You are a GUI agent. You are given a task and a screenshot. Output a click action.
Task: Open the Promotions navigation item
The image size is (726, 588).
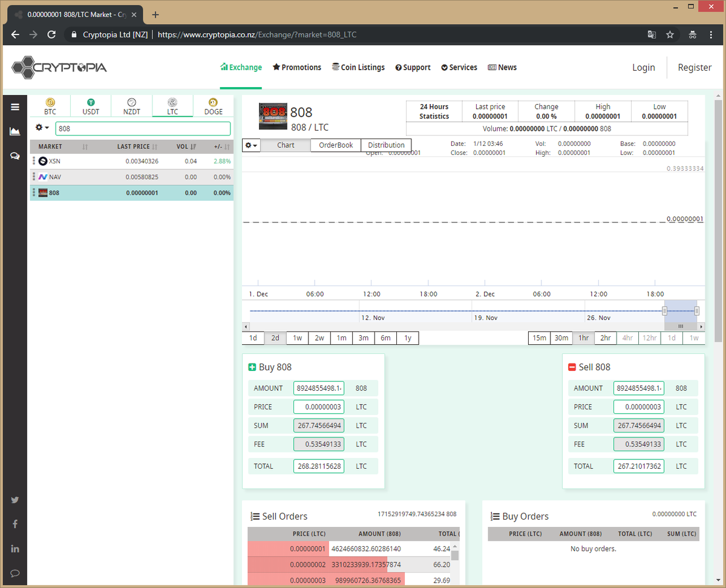(297, 67)
